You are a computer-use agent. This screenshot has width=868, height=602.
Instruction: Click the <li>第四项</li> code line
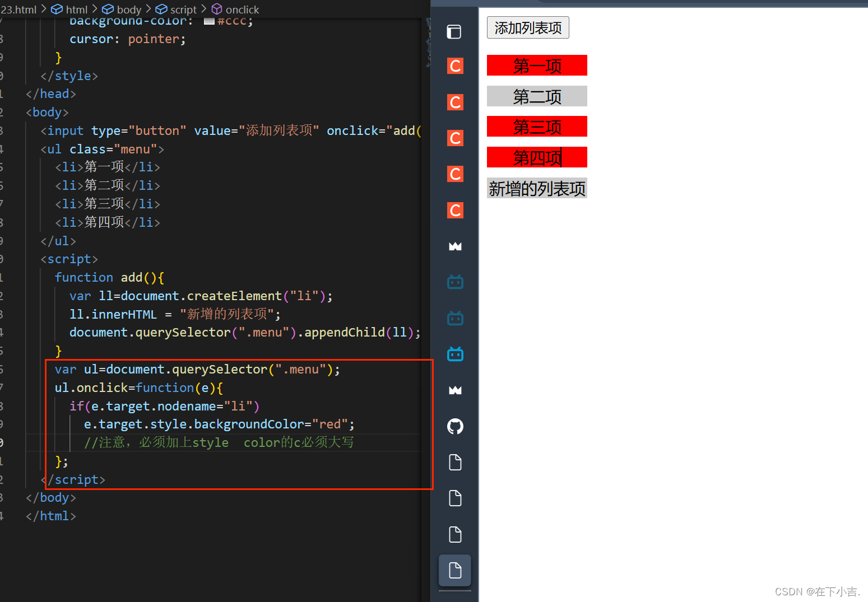click(x=108, y=222)
